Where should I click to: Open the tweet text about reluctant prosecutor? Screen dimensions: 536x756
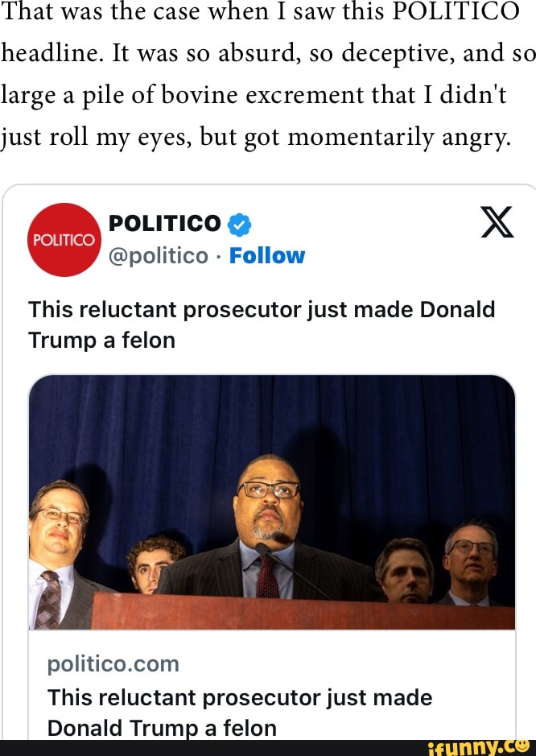tap(261, 324)
